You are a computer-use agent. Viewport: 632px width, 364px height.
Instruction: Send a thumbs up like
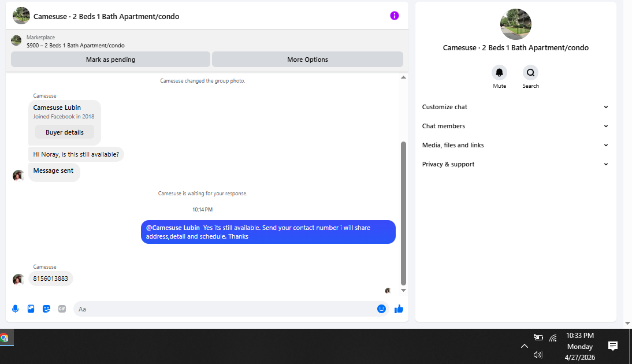[399, 309]
